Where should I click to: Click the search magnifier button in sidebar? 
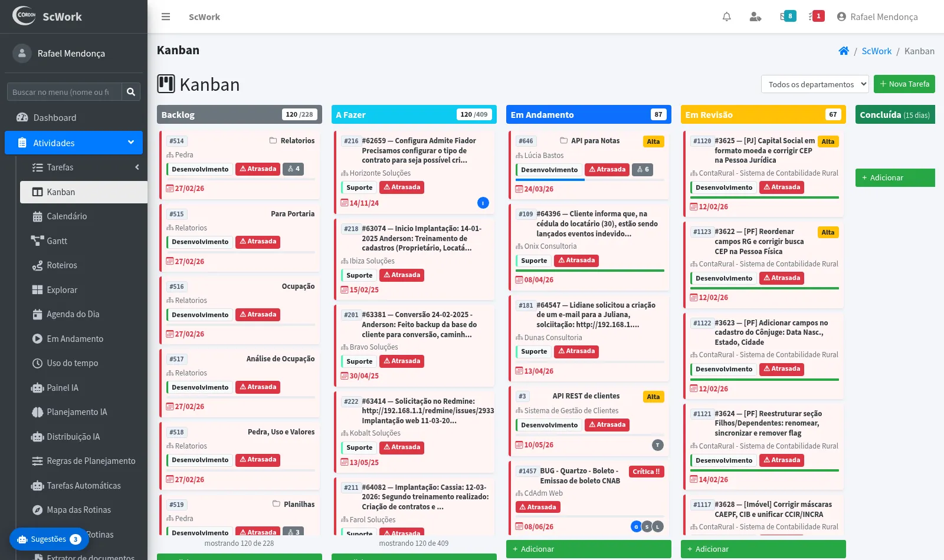click(x=131, y=92)
